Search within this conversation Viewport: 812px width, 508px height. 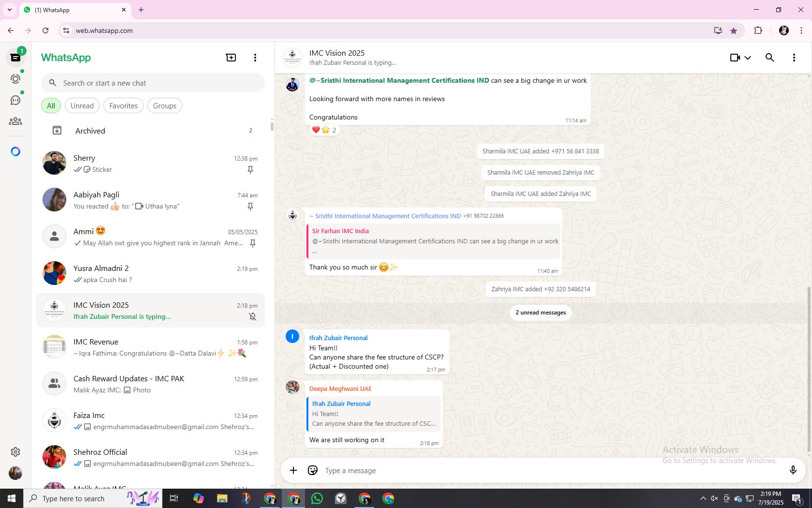click(x=770, y=58)
